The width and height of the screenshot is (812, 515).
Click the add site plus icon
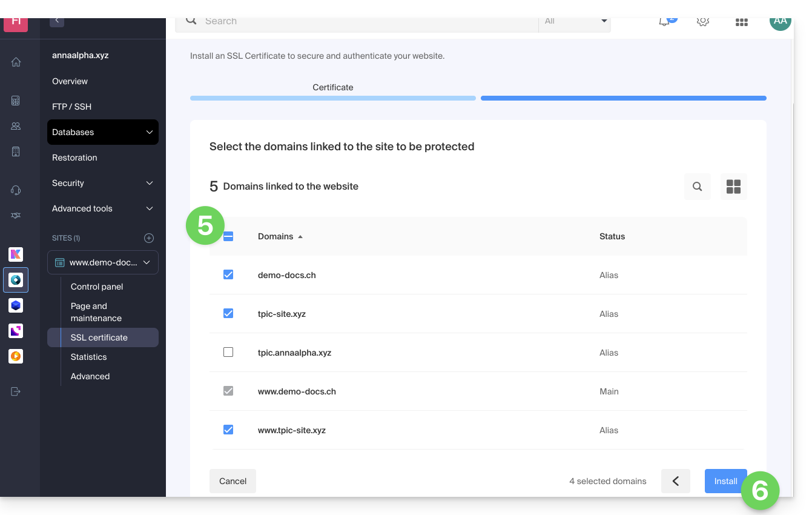pyautogui.click(x=149, y=238)
